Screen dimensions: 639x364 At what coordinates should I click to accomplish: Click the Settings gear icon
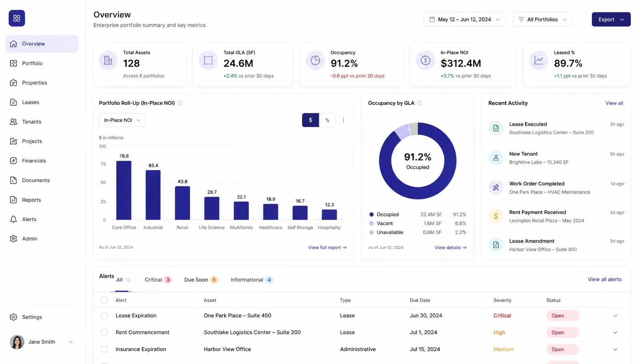pyautogui.click(x=14, y=317)
